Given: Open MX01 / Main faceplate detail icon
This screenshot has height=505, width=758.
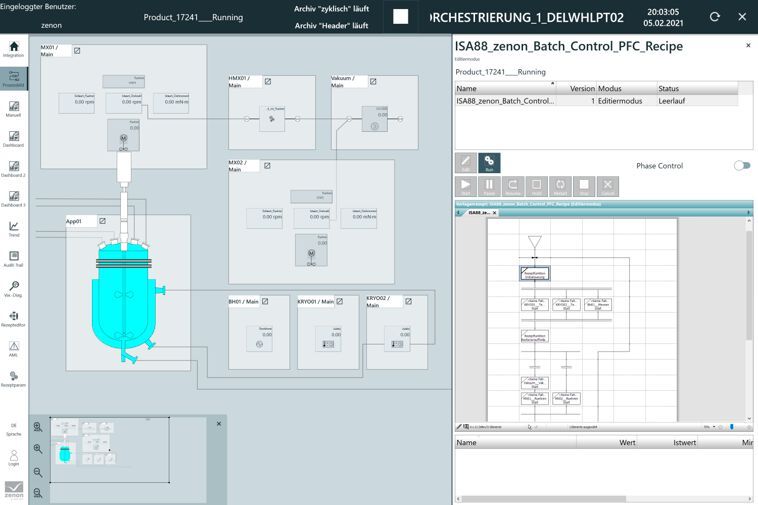Looking at the screenshot, I should (x=77, y=50).
